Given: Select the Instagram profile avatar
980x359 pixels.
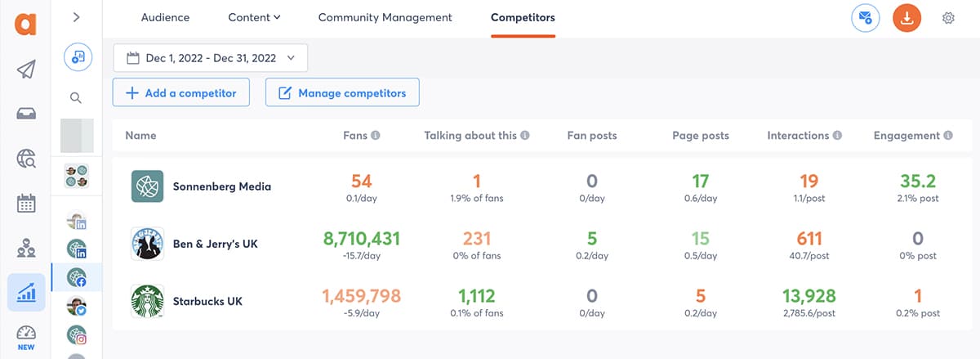Looking at the screenshot, I should (78, 335).
